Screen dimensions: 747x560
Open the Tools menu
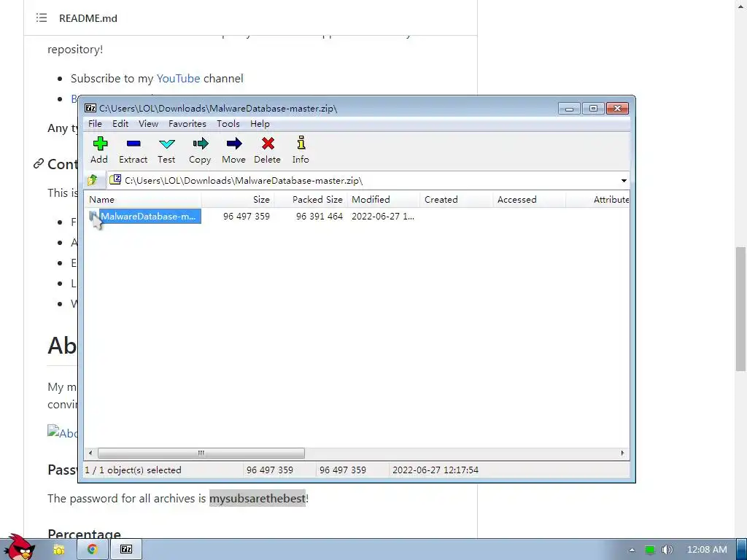pyautogui.click(x=228, y=124)
